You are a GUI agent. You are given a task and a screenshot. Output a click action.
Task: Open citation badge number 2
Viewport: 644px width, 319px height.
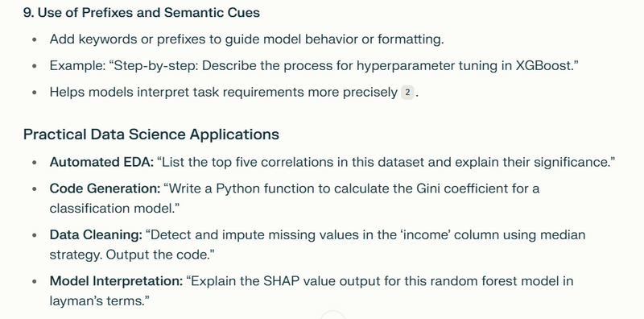point(407,93)
